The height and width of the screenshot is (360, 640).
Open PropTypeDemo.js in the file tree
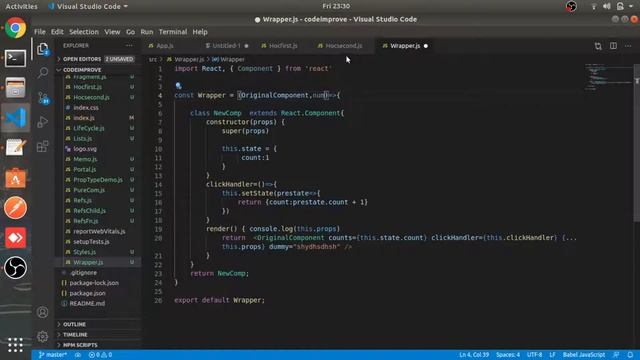tap(98, 180)
